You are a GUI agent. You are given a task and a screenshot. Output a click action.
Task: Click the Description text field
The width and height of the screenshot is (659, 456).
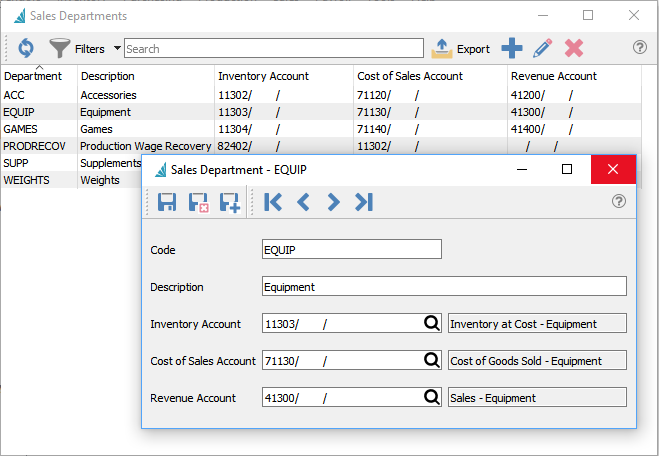point(443,286)
